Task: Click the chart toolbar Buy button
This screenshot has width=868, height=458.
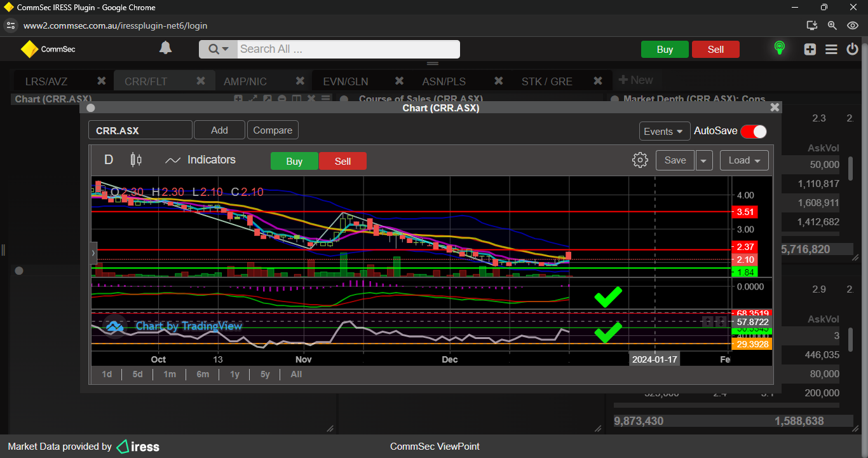Action: coord(294,161)
